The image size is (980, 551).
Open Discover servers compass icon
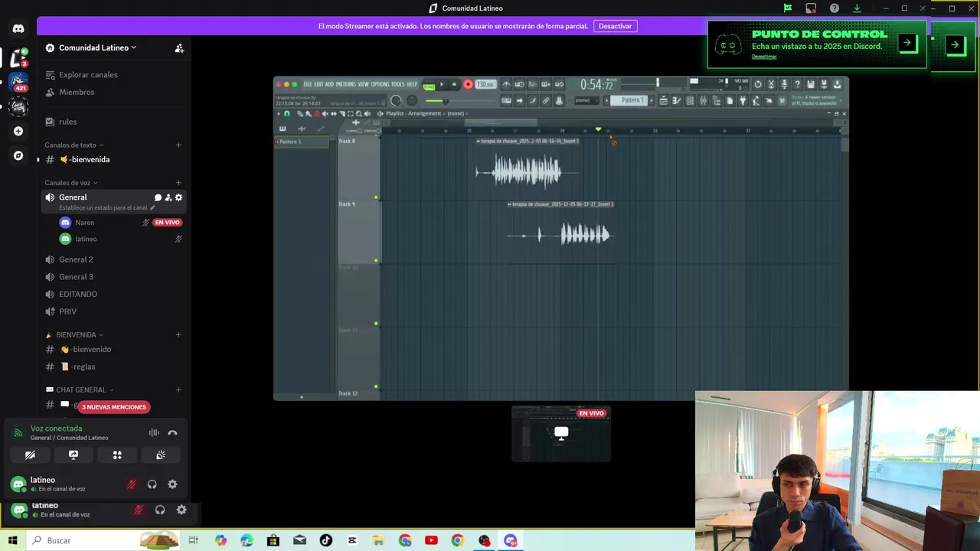click(18, 155)
